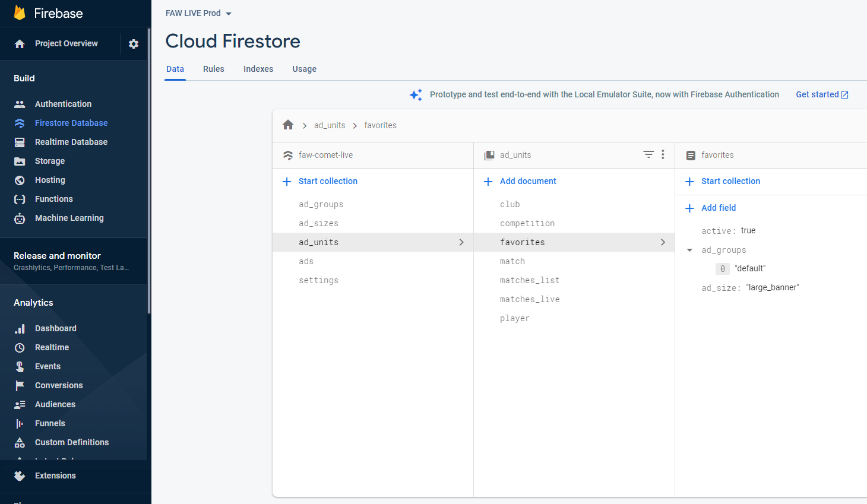The image size is (867, 504).
Task: Switch to the Indexes tab
Action: 258,69
